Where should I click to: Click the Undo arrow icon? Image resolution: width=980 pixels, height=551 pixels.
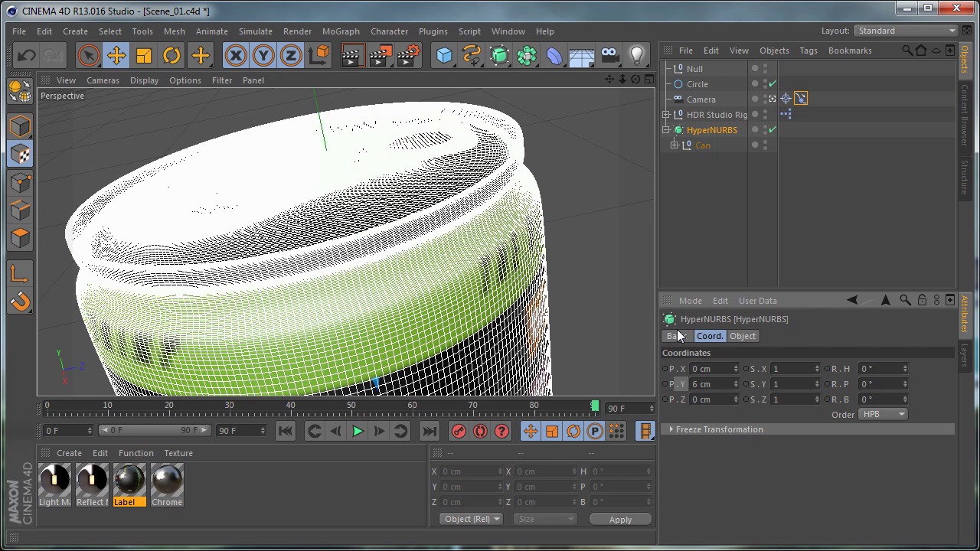26,55
